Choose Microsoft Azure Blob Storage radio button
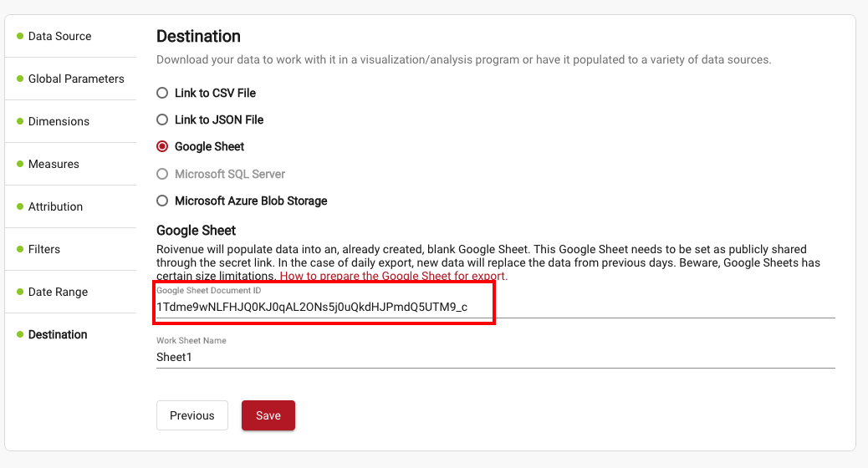This screenshot has height=468, width=868. [162, 201]
